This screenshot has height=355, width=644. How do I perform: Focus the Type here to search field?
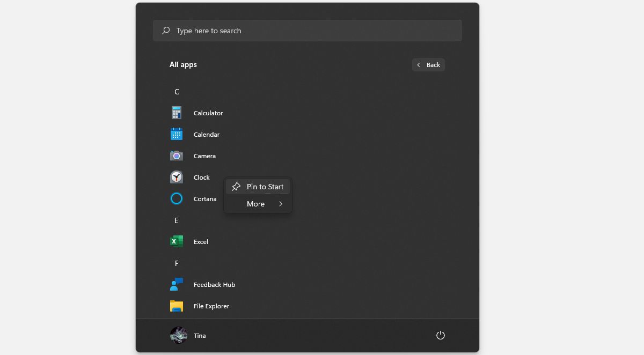[308, 31]
